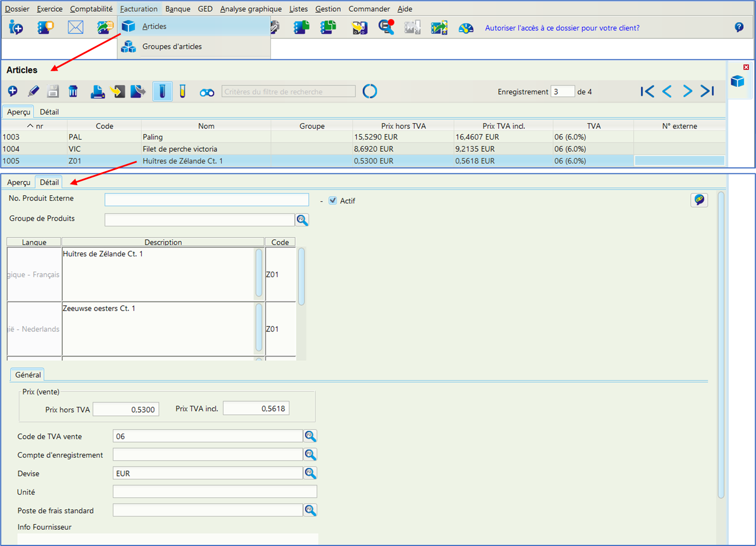Go to first record navigation arrow
The width and height of the screenshot is (756, 546).
click(647, 91)
